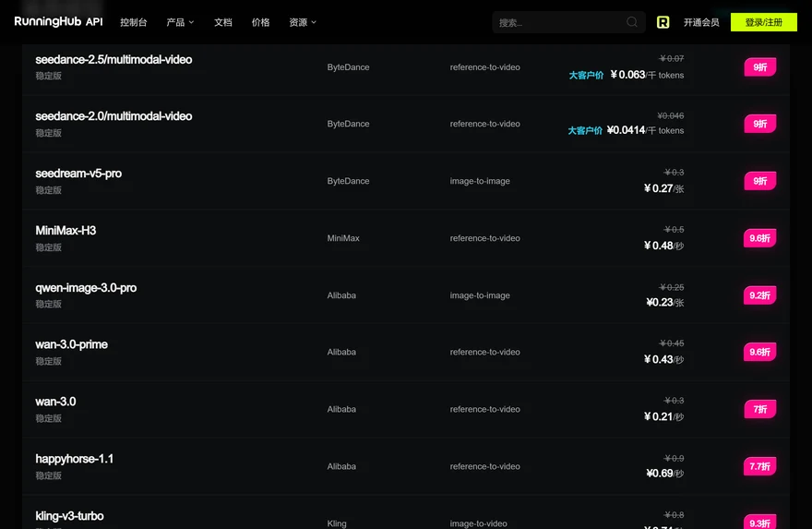Select the wan-3.0 model name
The height and width of the screenshot is (529, 812).
[55, 402]
